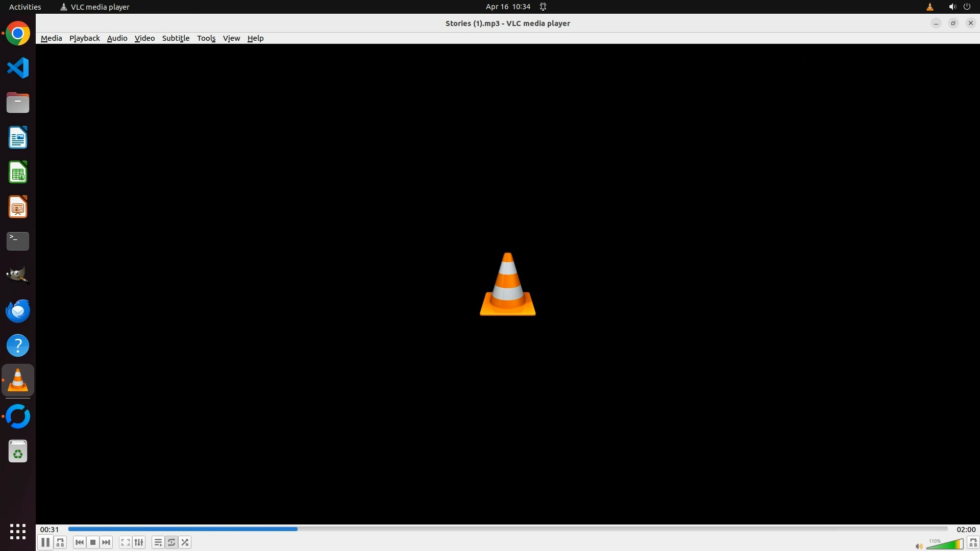Expand the Audio menu

coord(117,38)
